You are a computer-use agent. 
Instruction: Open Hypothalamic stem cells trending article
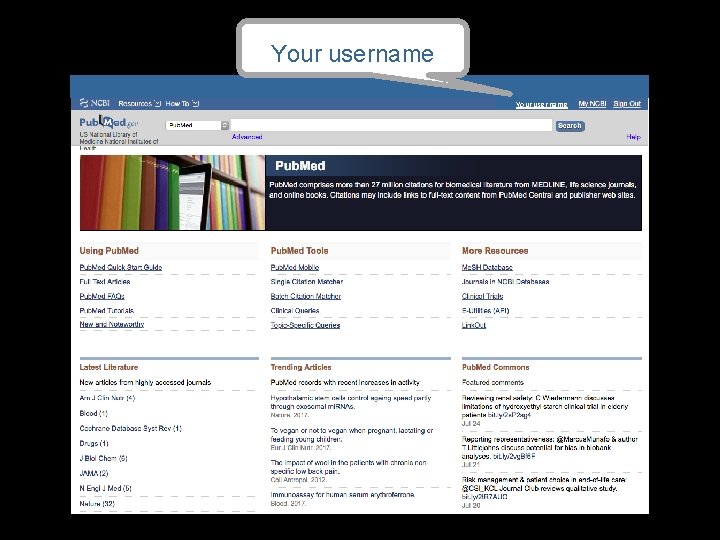click(351, 402)
